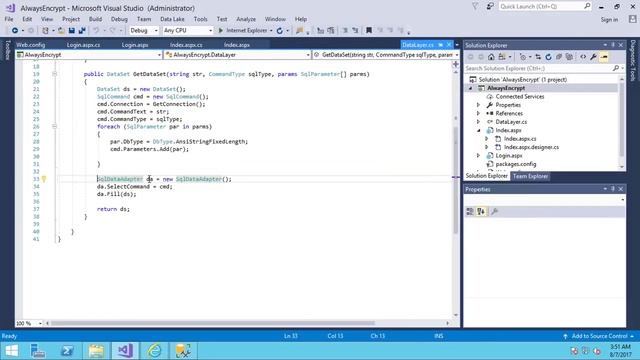Click the Sign in link
The height and width of the screenshot is (360, 640).
tap(609, 20)
